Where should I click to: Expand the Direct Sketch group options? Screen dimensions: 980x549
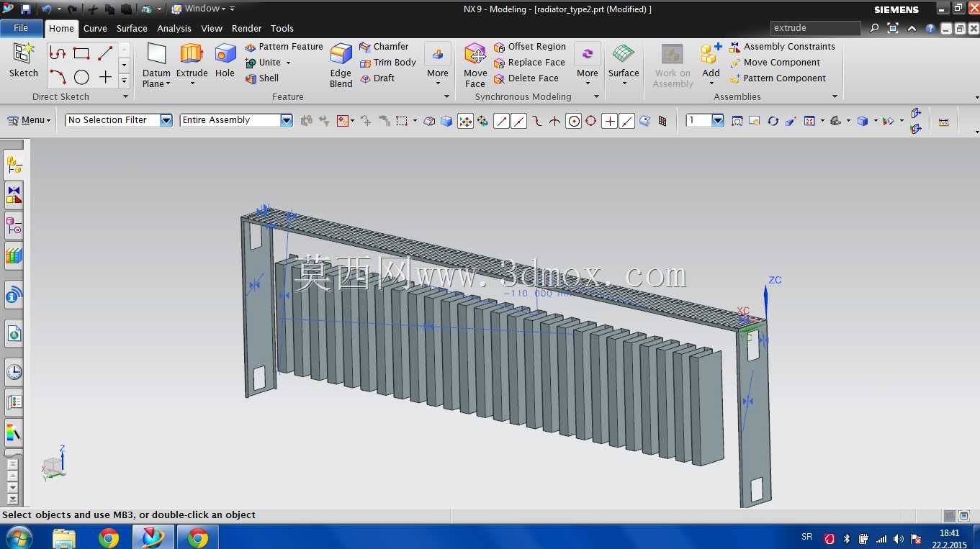[x=125, y=96]
